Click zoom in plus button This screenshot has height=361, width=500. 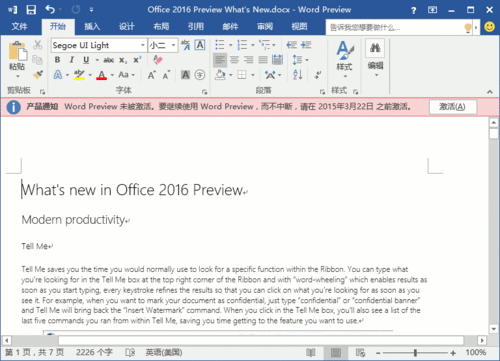click(453, 353)
